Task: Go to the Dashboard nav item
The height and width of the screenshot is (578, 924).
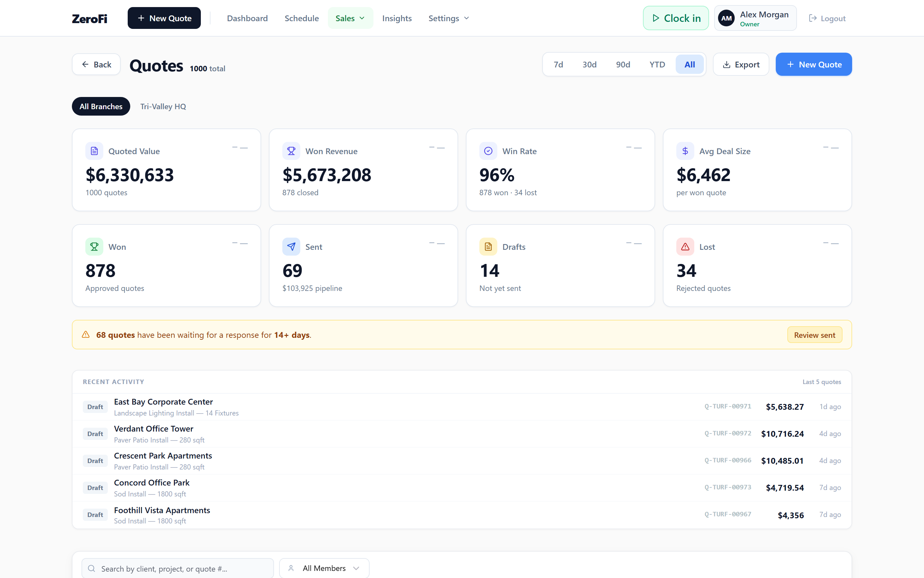Action: click(247, 18)
